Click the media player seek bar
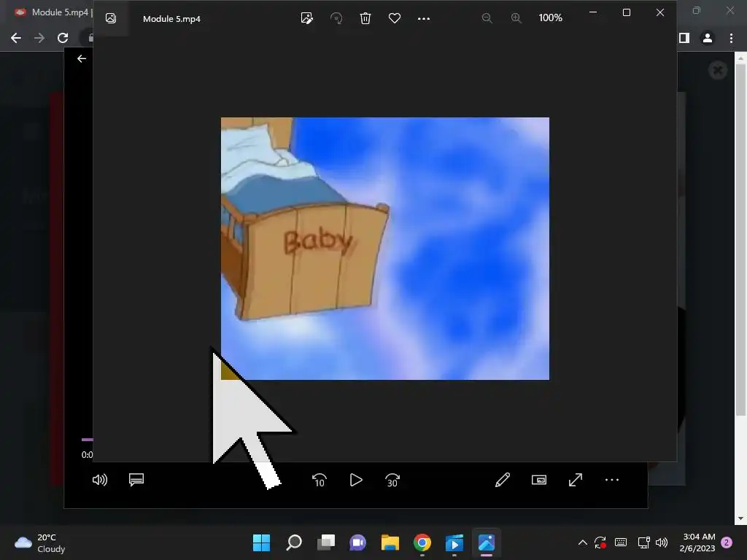 pos(88,440)
